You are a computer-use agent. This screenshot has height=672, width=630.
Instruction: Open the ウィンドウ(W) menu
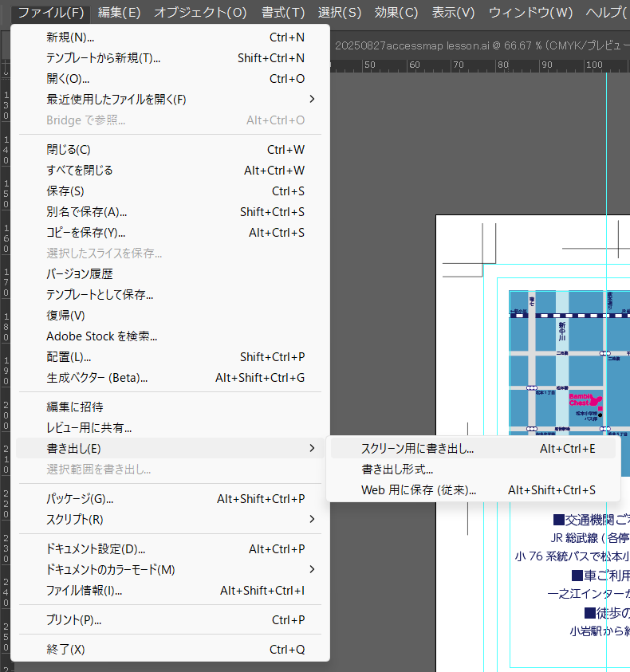[530, 13]
